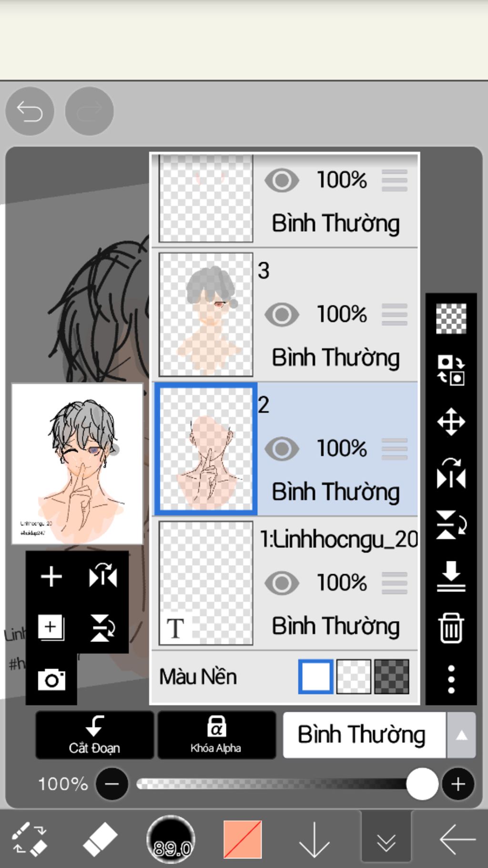Screen dimensions: 488x868
Task: Click the Khóa Alpha lock button
Action: point(216,735)
